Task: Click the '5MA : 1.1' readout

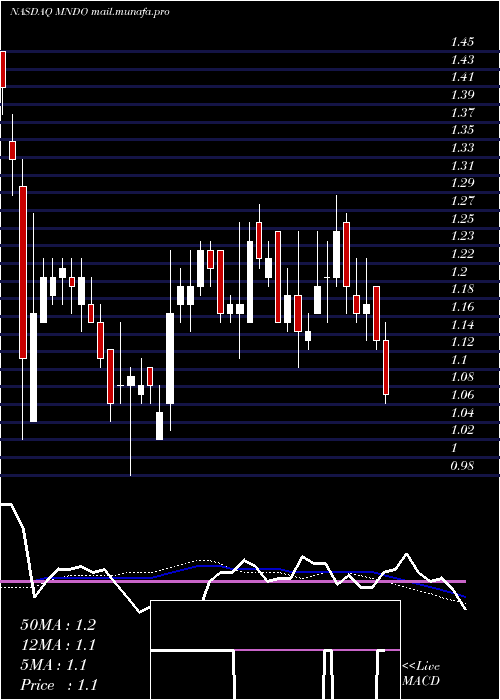Action: click(x=54, y=665)
